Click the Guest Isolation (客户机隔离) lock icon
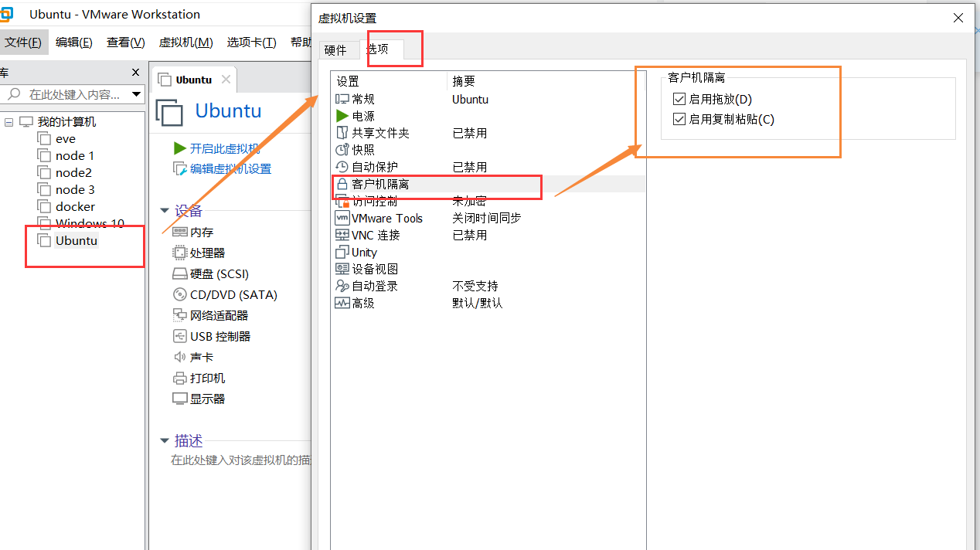Screen dimensions: 980x550 (x=342, y=184)
